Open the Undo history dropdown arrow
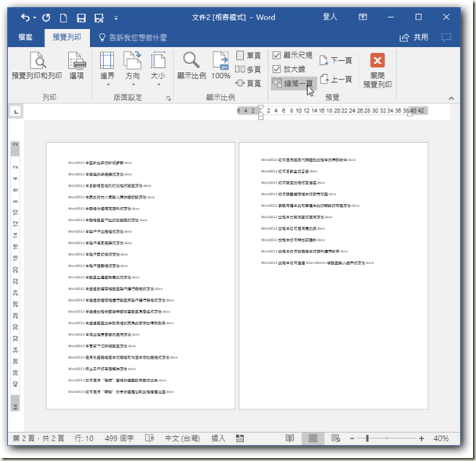This screenshot has height=461, width=476. [x=34, y=18]
